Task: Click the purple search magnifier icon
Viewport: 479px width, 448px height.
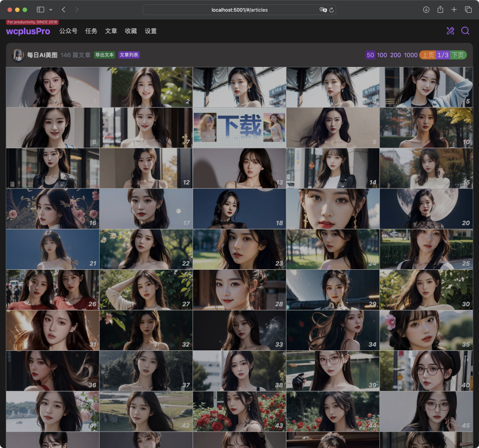Action: point(465,31)
